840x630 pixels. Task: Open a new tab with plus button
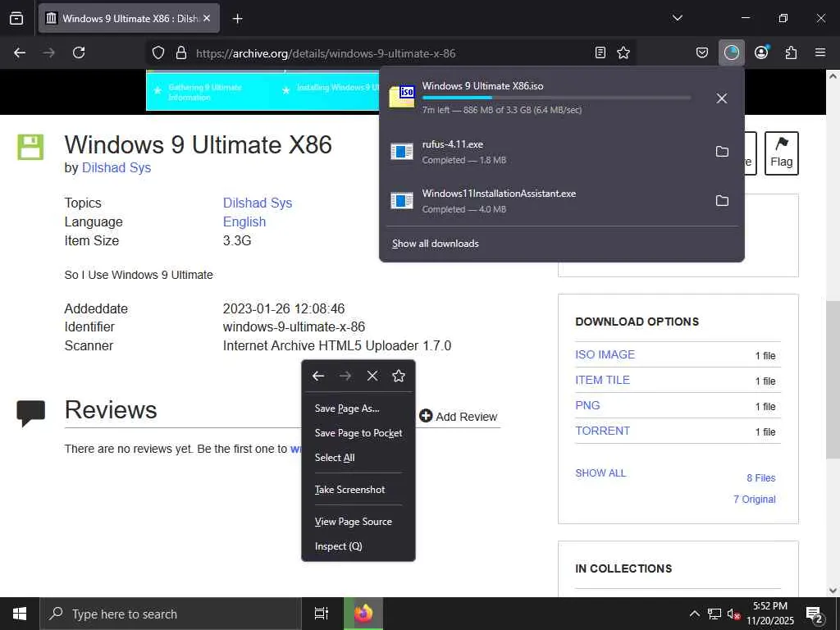237,19
